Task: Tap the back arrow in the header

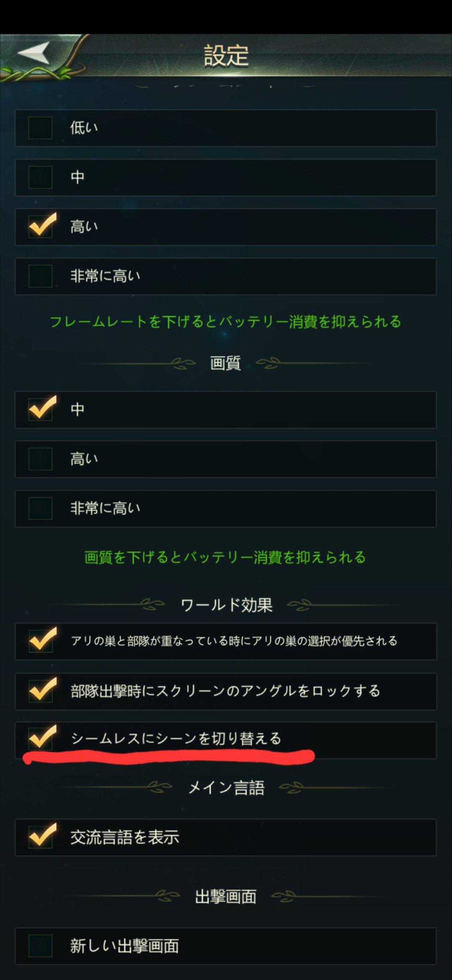Action: tap(33, 53)
